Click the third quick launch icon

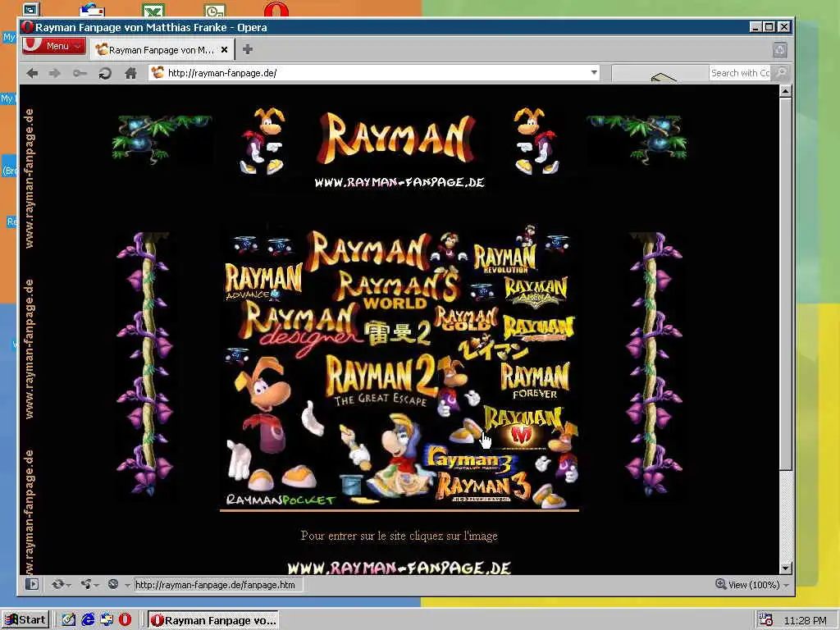pos(107,620)
